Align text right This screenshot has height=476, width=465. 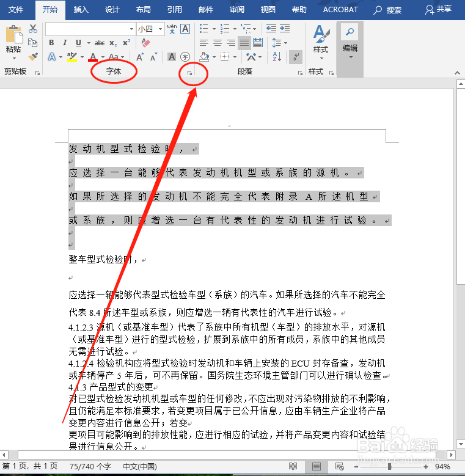(231, 43)
